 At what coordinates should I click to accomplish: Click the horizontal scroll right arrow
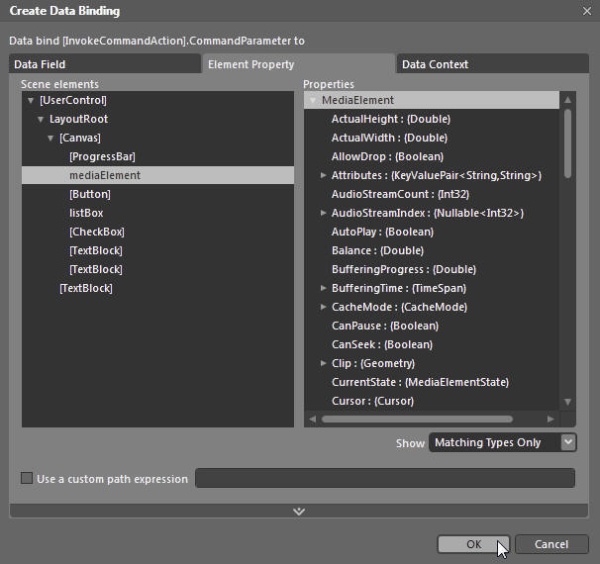tap(550, 419)
